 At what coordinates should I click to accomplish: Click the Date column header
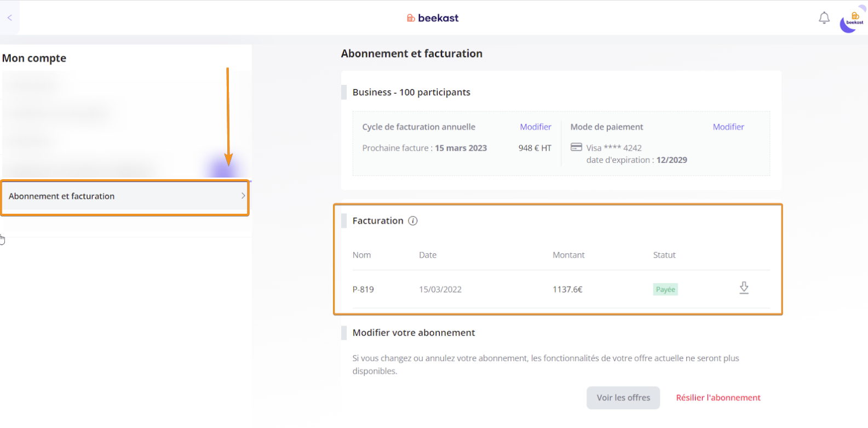click(428, 255)
